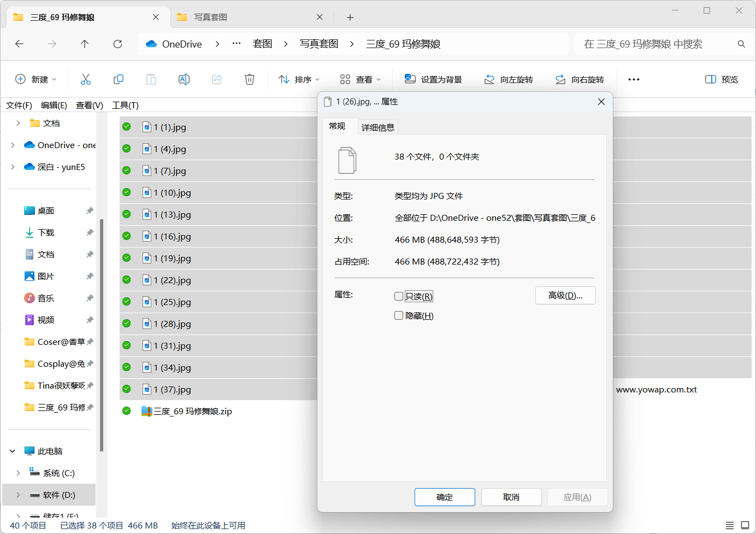Image resolution: width=756 pixels, height=534 pixels.
Task: Rotate the selected images left
Action: 509,79
